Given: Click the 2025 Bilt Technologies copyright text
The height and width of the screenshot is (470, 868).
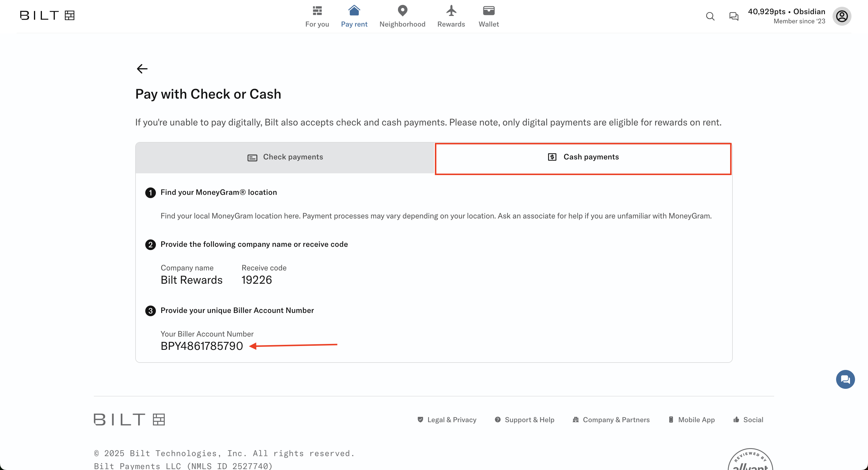Looking at the screenshot, I should [x=224, y=453].
